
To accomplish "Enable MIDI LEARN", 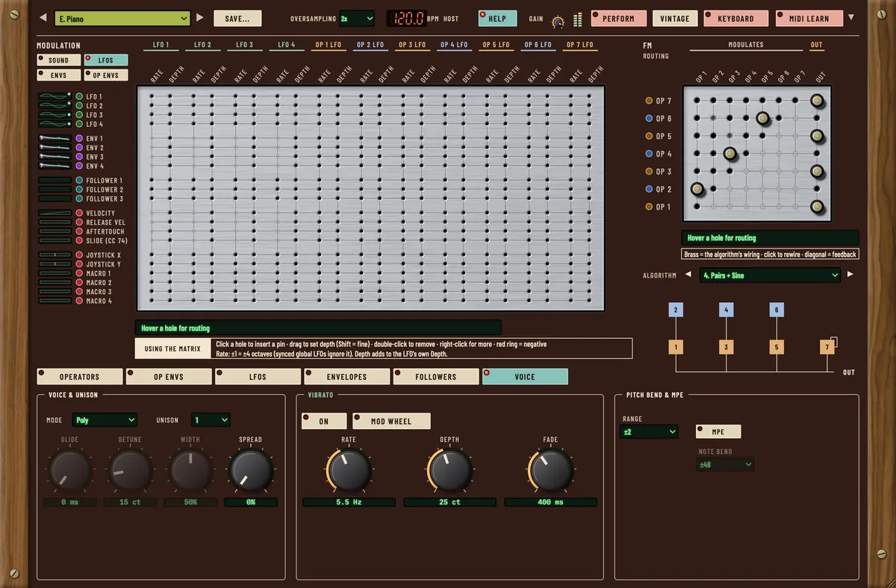I will [x=809, y=19].
